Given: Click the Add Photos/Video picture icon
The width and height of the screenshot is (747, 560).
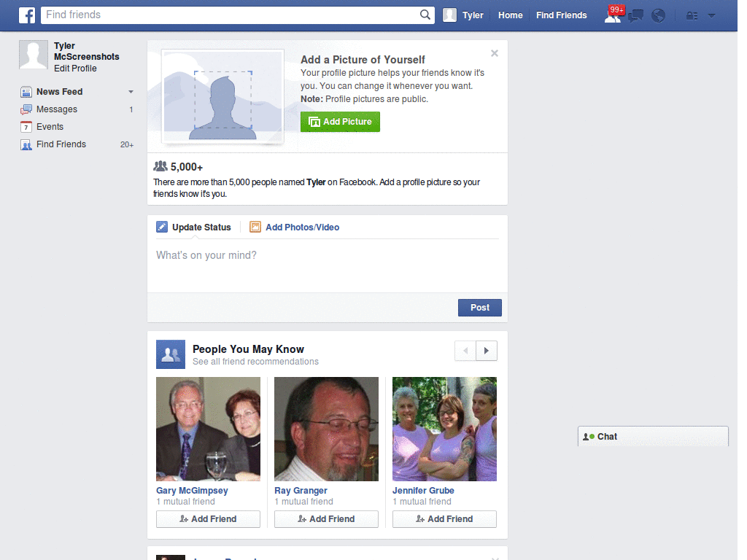Looking at the screenshot, I should click(255, 227).
